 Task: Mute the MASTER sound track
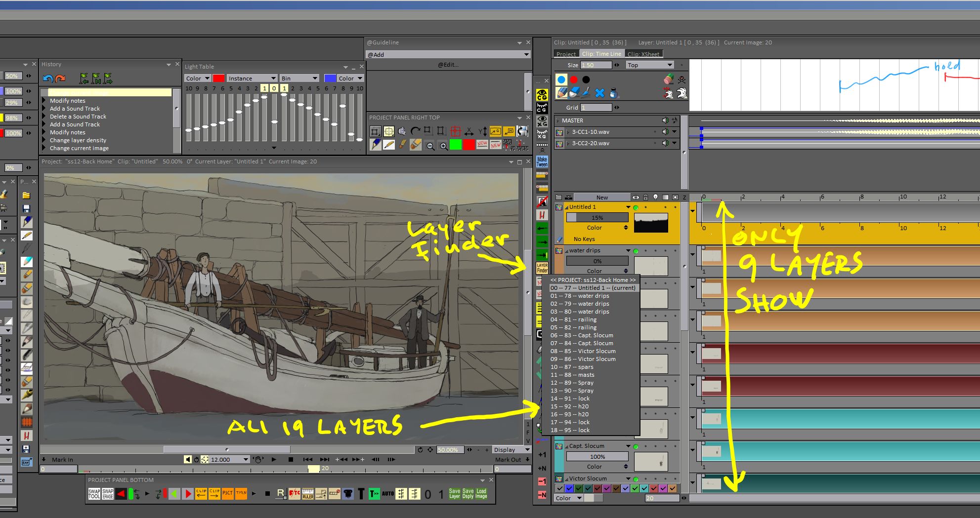(665, 120)
